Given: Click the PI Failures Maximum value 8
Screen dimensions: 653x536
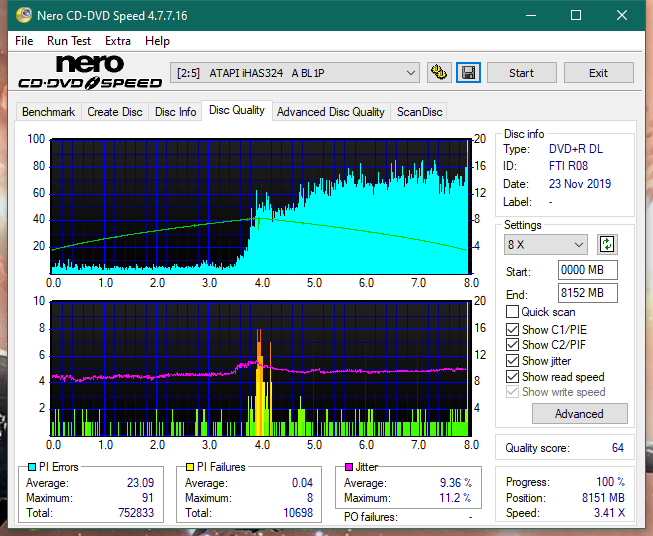Looking at the screenshot, I should coord(310,498).
